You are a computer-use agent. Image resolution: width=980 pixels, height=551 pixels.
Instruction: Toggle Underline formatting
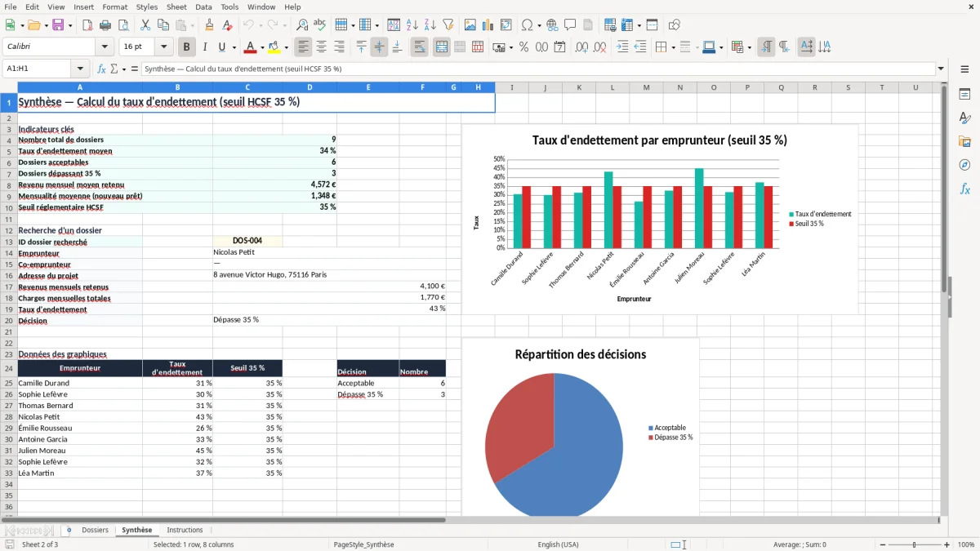[x=222, y=47]
